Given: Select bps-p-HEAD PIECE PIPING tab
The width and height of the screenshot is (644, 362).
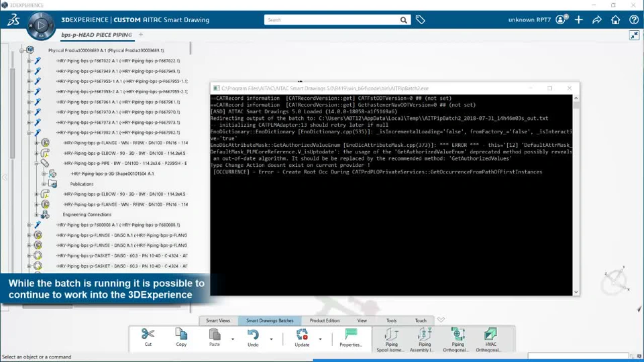Looking at the screenshot, I should [97, 35].
